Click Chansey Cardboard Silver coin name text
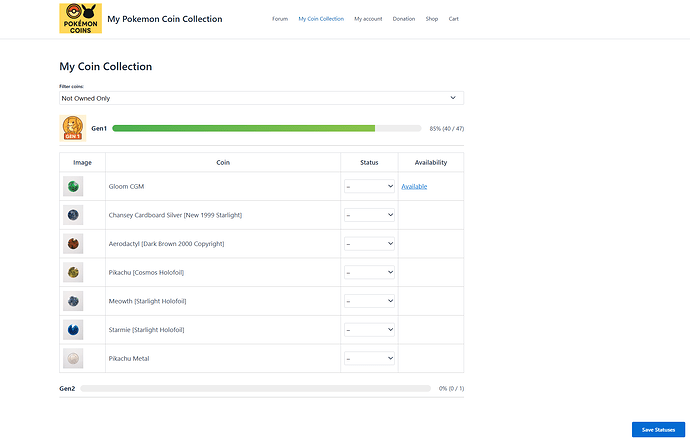Image resolution: width=690 pixels, height=438 pixels. point(175,215)
